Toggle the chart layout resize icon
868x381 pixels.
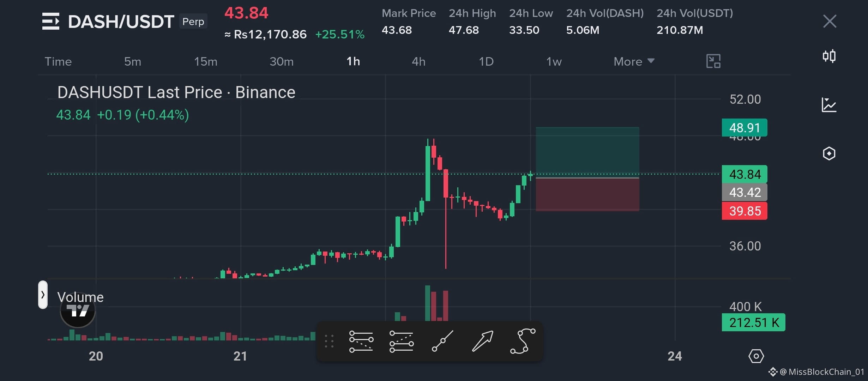click(x=713, y=61)
